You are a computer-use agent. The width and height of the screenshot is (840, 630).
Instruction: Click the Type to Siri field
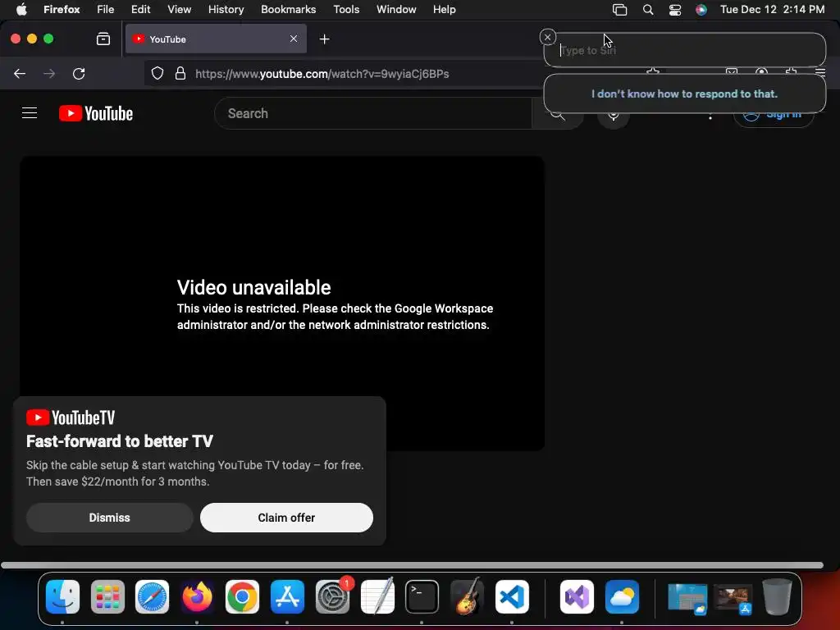tap(685, 50)
